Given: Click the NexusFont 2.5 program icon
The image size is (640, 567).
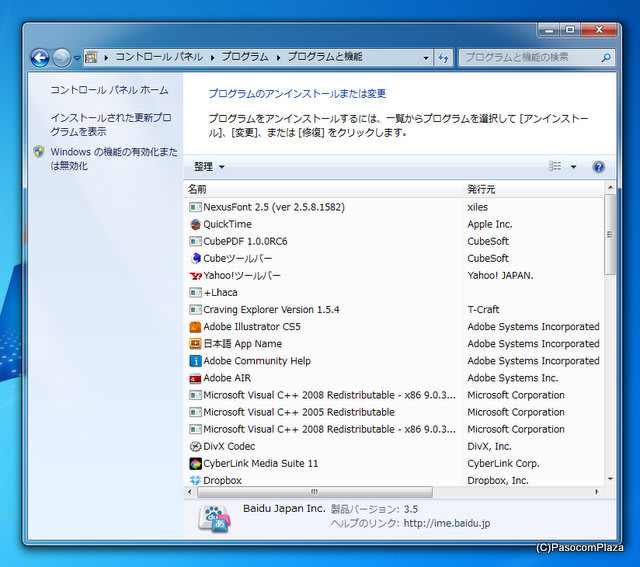Looking at the screenshot, I should 195,207.
